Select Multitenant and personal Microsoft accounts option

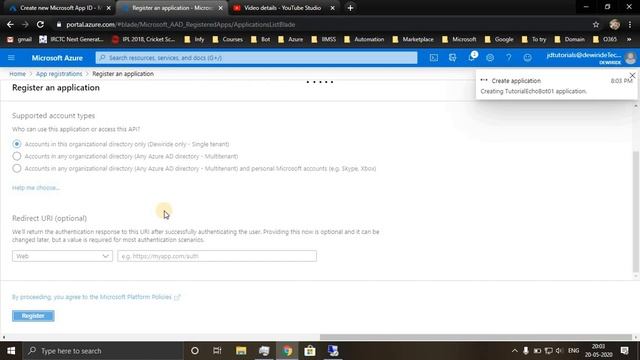coord(17,169)
